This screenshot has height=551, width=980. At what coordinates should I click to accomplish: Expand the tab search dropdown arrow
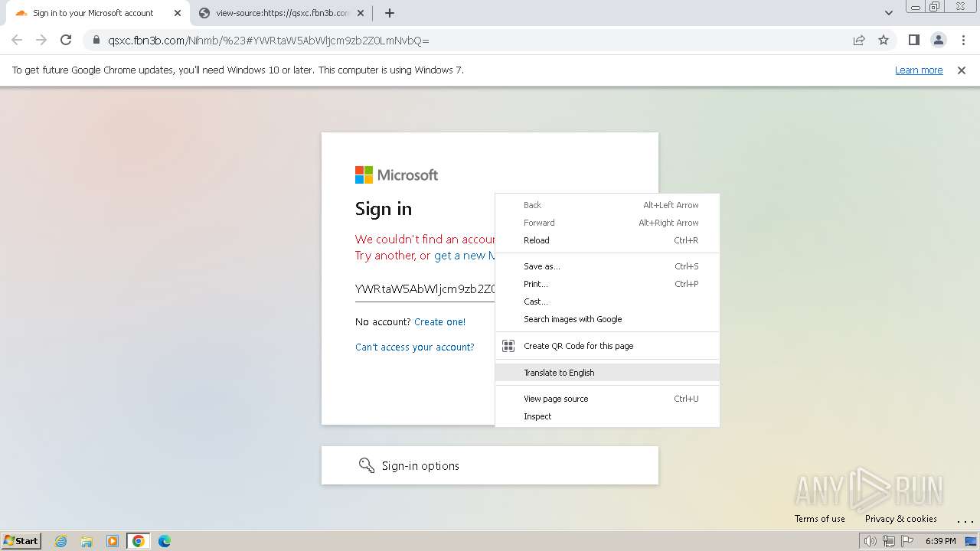coord(888,13)
